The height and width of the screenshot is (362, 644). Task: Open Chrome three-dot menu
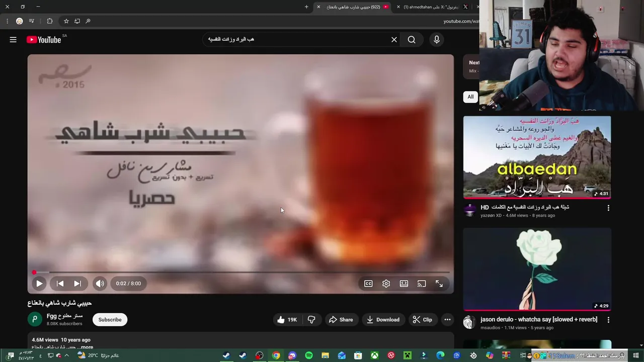[x=7, y=21]
